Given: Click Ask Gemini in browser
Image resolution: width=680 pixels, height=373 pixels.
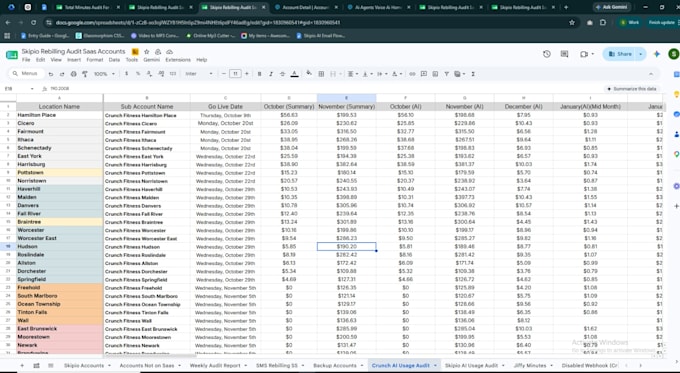Looking at the screenshot, I should tap(611, 7).
